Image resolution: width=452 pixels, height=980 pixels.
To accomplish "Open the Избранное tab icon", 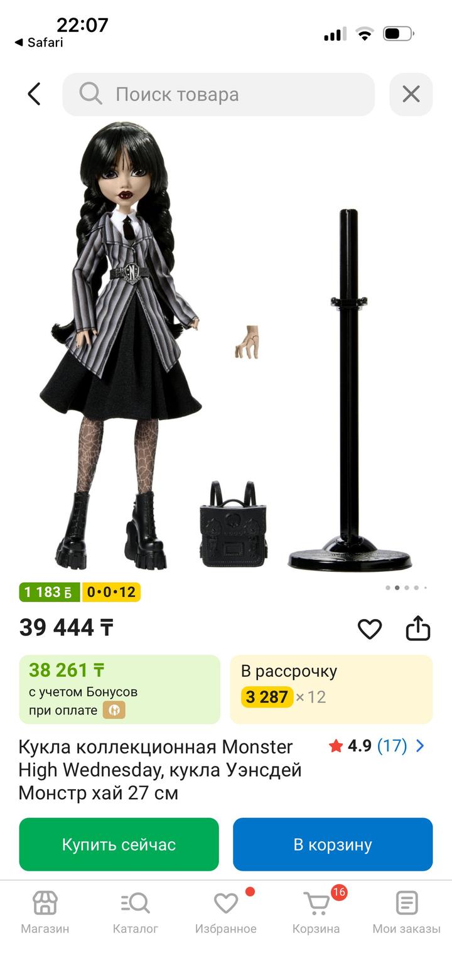I will (226, 903).
